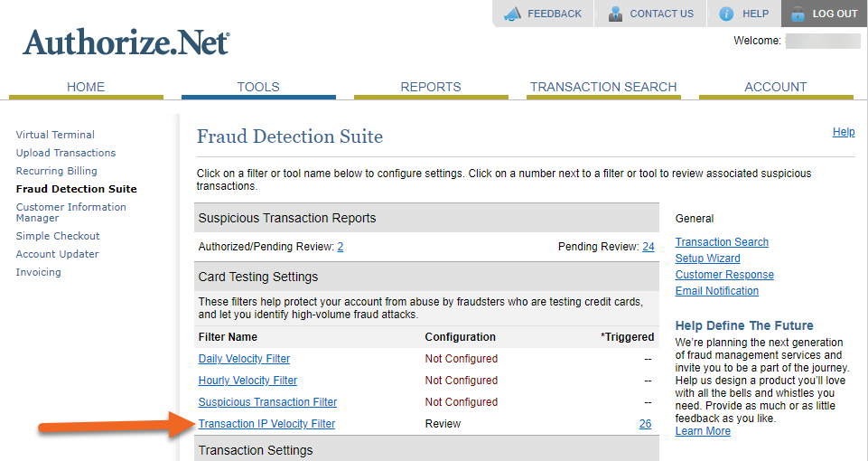View the 24 pending review transactions
Screen dimensions: 868x461
pos(649,247)
